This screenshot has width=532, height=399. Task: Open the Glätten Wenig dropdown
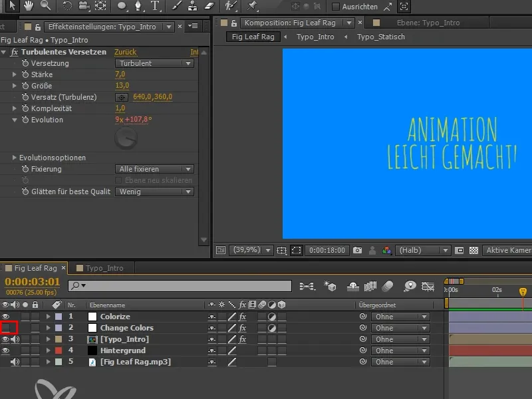click(154, 192)
